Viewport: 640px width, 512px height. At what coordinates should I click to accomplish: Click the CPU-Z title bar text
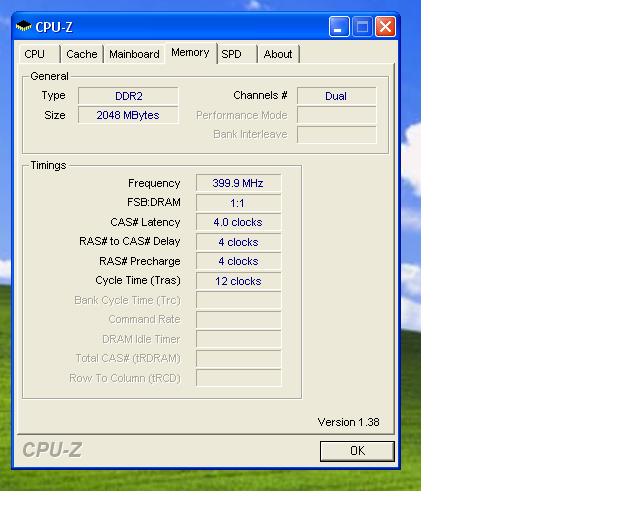click(54, 27)
